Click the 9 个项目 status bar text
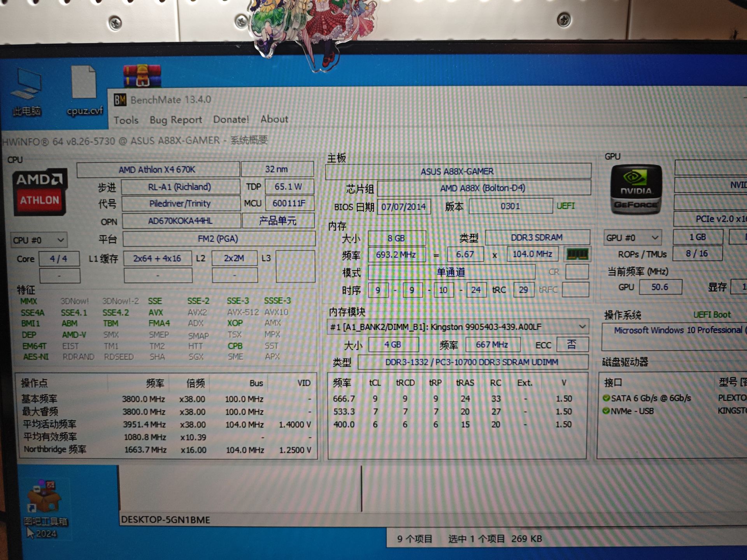The image size is (747, 560). pyautogui.click(x=415, y=539)
